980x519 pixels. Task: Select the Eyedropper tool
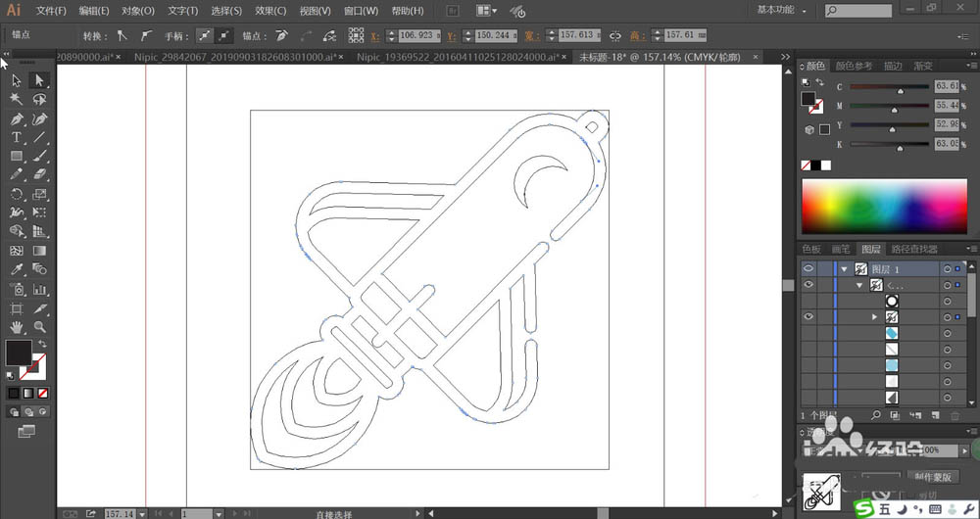coord(17,269)
